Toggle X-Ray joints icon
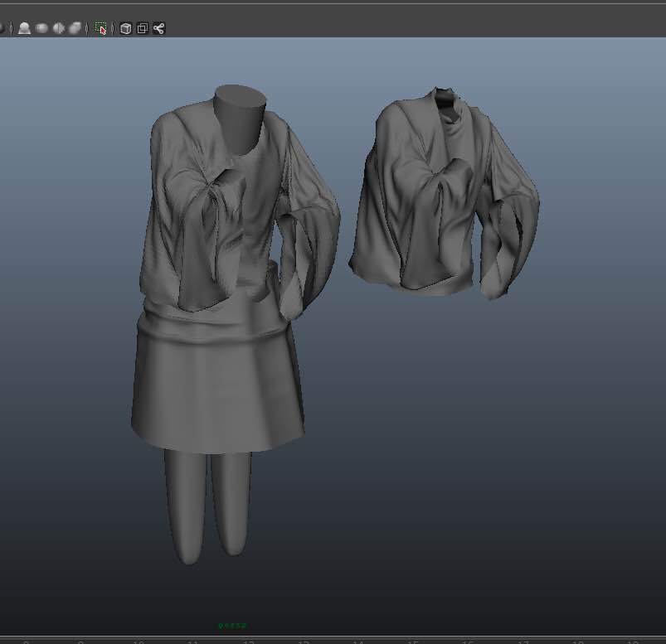Image resolution: width=666 pixels, height=644 pixels. coord(159,28)
